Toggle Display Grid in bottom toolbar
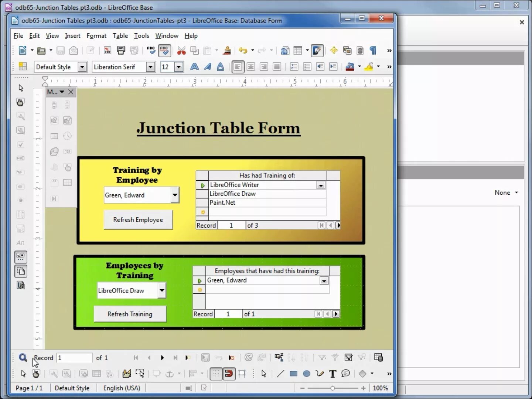 (x=215, y=374)
